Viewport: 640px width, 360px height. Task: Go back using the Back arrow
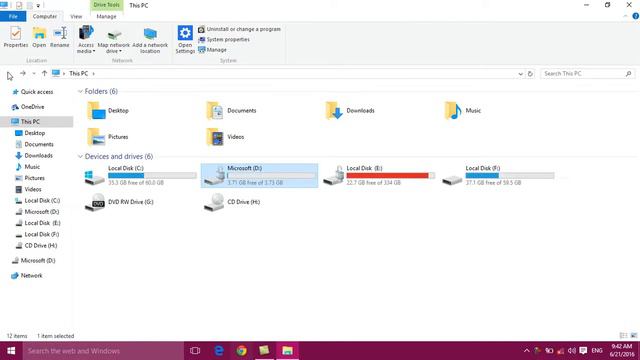click(9, 73)
